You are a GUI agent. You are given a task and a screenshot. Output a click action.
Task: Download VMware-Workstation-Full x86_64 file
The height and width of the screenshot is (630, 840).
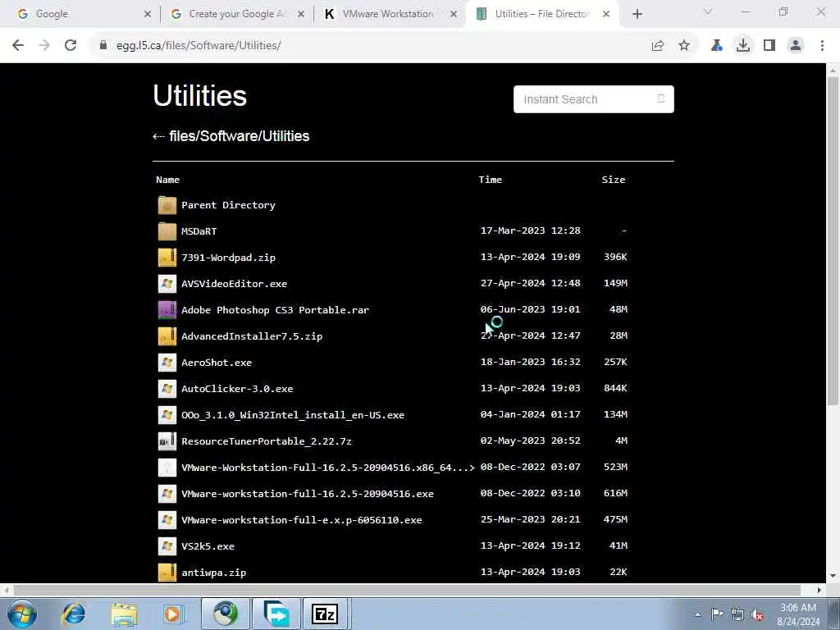tap(328, 468)
